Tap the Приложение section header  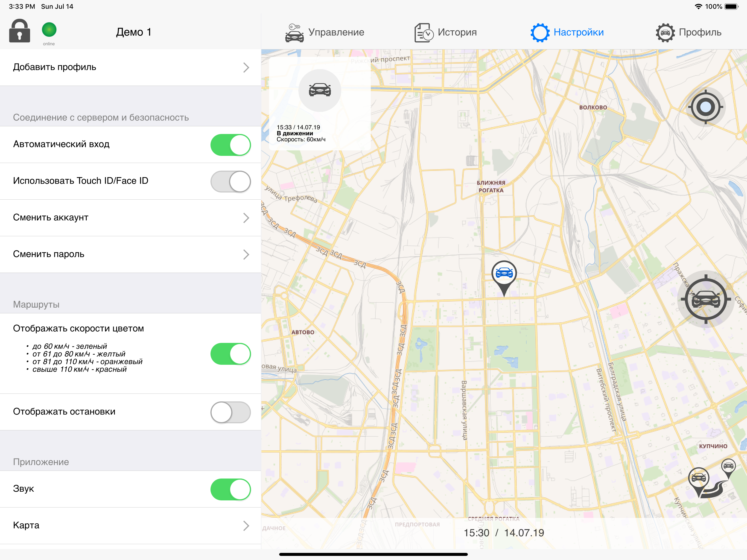tap(41, 462)
